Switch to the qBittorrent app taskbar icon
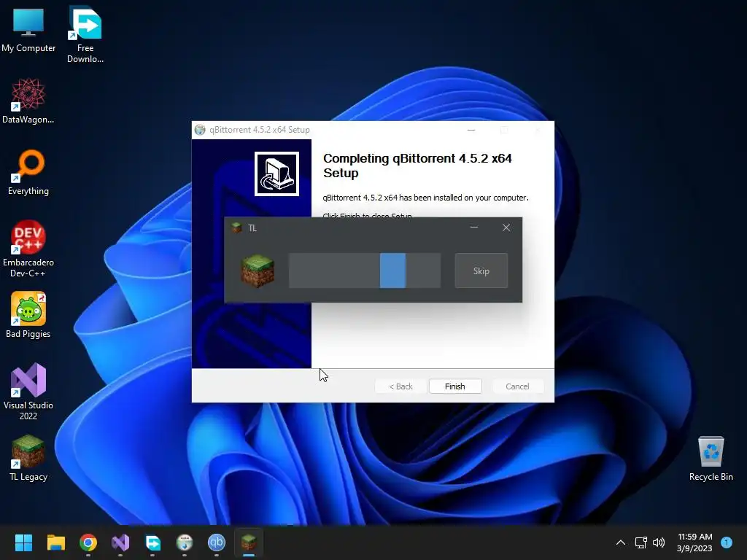 click(x=216, y=542)
